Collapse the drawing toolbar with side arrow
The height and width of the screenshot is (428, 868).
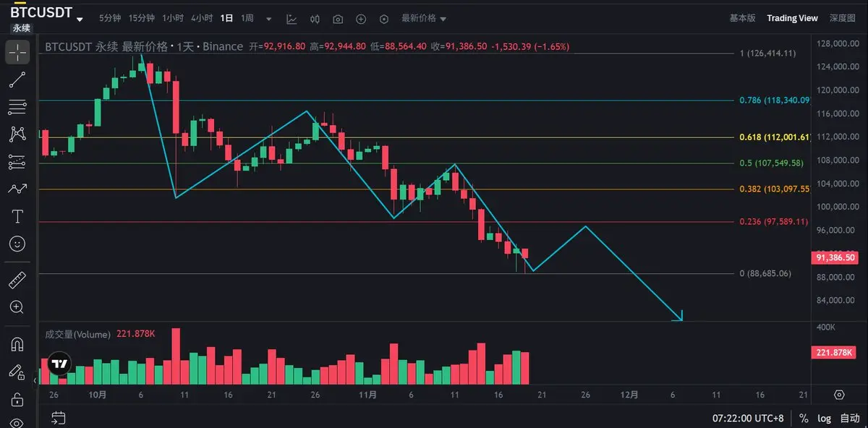click(36, 381)
